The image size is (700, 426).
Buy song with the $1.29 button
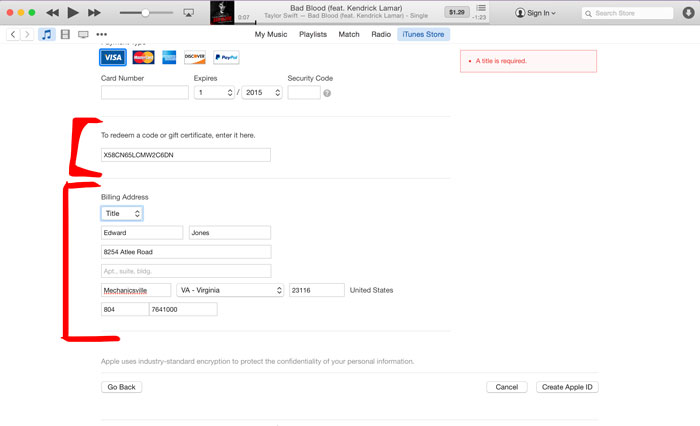click(457, 12)
